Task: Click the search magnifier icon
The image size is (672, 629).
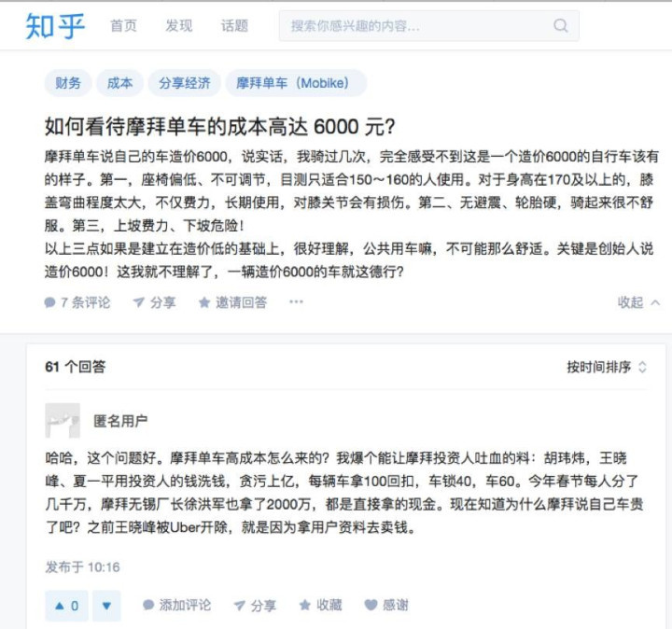Action: (561, 26)
